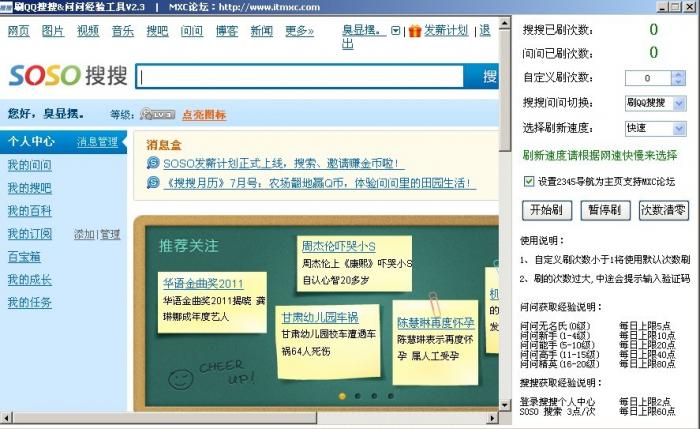Select the fourth carousel dot

click(x=391, y=396)
